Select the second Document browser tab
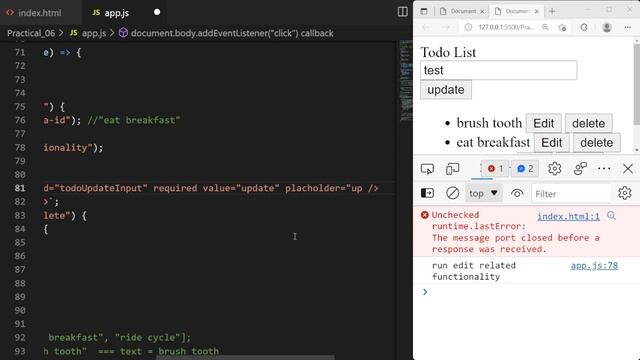 [x=516, y=11]
